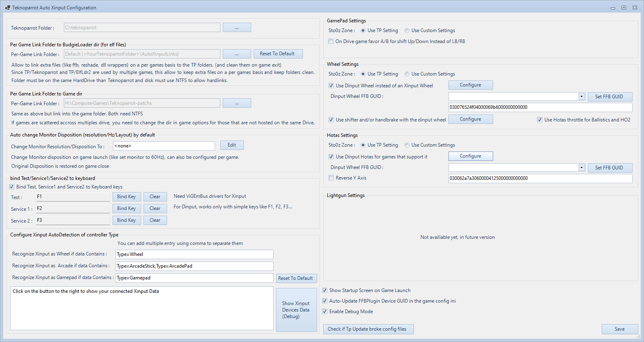The image size is (644, 342).
Task: Show Xinput Devices Data debug
Action: point(296,310)
